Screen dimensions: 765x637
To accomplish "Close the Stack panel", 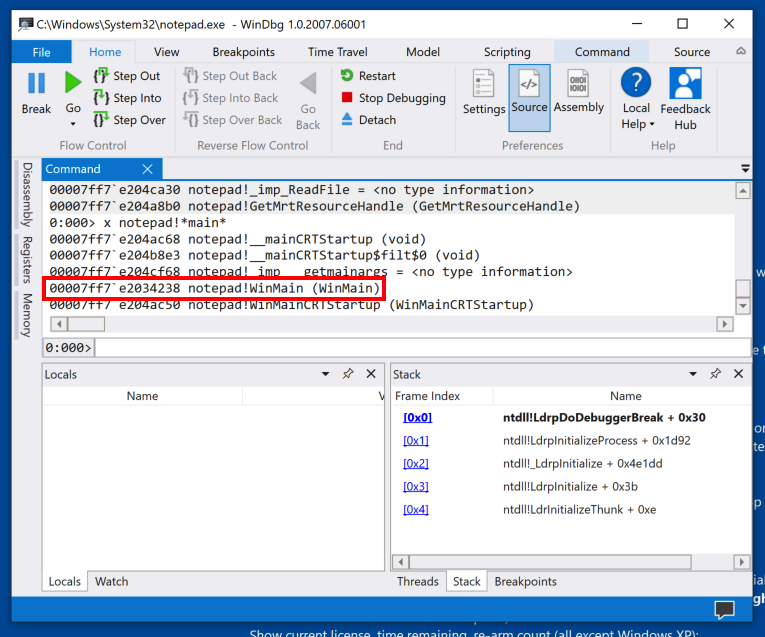I will click(x=739, y=374).
